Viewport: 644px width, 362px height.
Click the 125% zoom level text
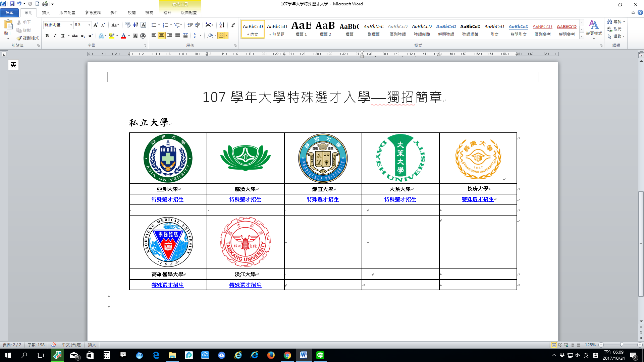pos(590,345)
